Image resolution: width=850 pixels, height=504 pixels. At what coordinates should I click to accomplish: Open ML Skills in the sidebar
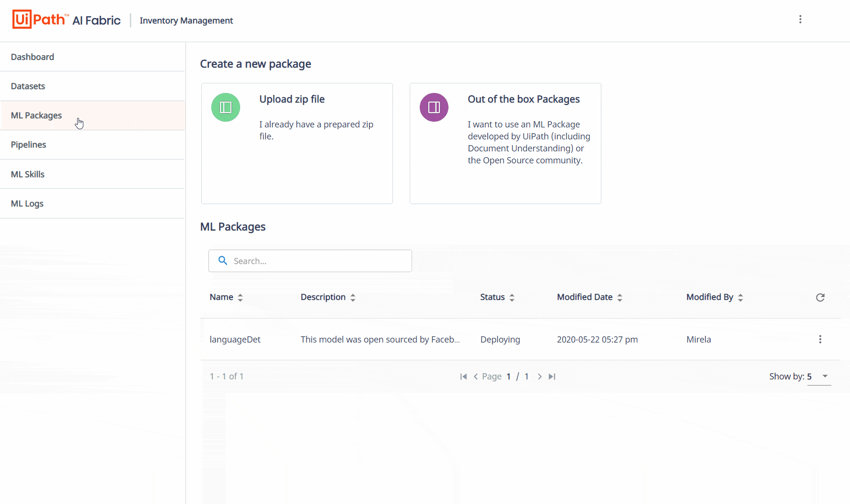click(x=93, y=174)
